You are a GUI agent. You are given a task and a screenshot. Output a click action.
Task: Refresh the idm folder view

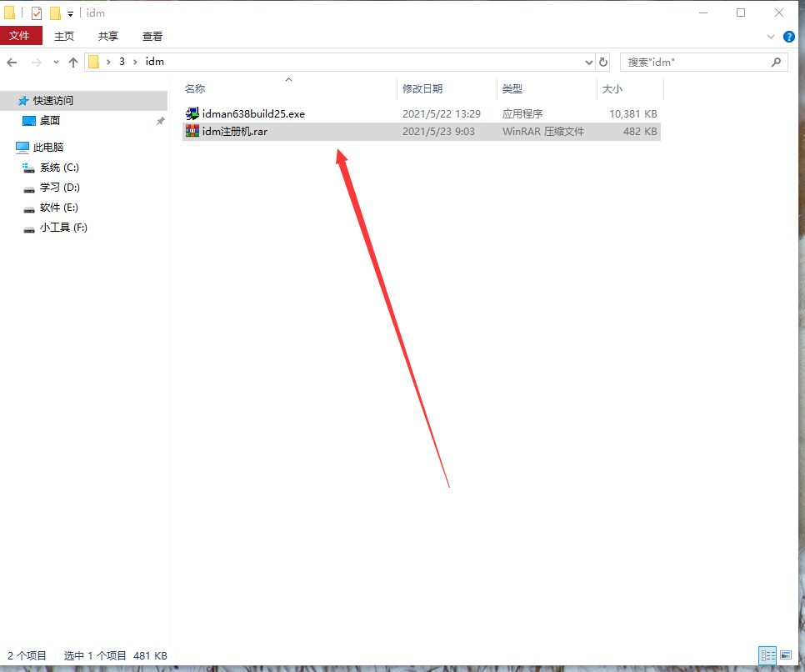(603, 63)
